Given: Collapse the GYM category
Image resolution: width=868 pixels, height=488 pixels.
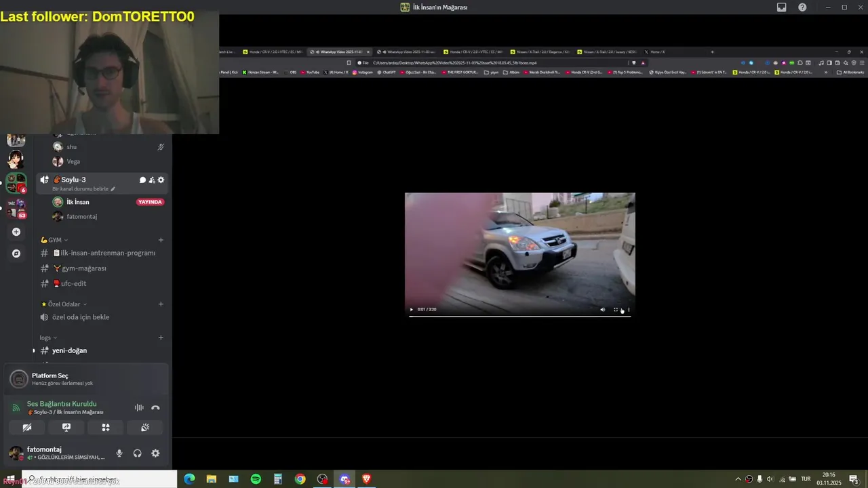Looking at the screenshot, I should [54, 240].
